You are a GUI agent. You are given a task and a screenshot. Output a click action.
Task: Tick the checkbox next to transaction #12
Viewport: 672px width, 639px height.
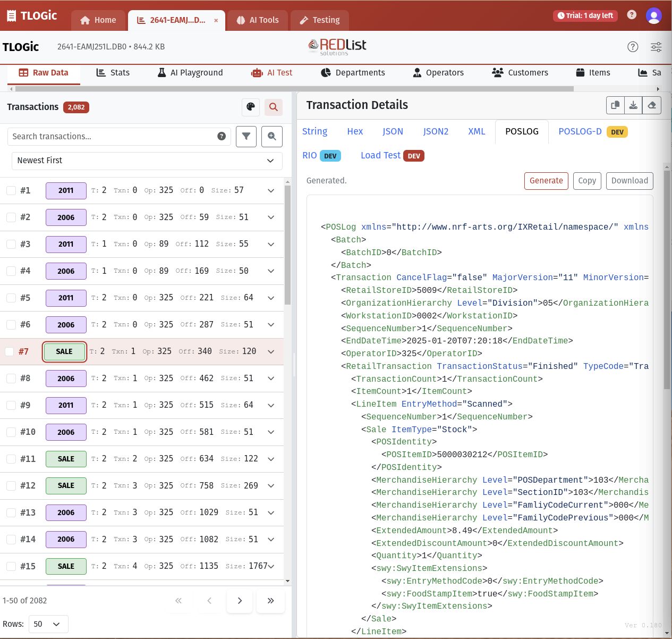[x=11, y=485]
